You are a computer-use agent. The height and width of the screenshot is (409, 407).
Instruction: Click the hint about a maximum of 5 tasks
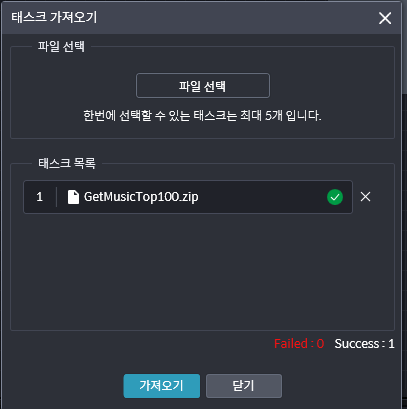[x=202, y=116]
